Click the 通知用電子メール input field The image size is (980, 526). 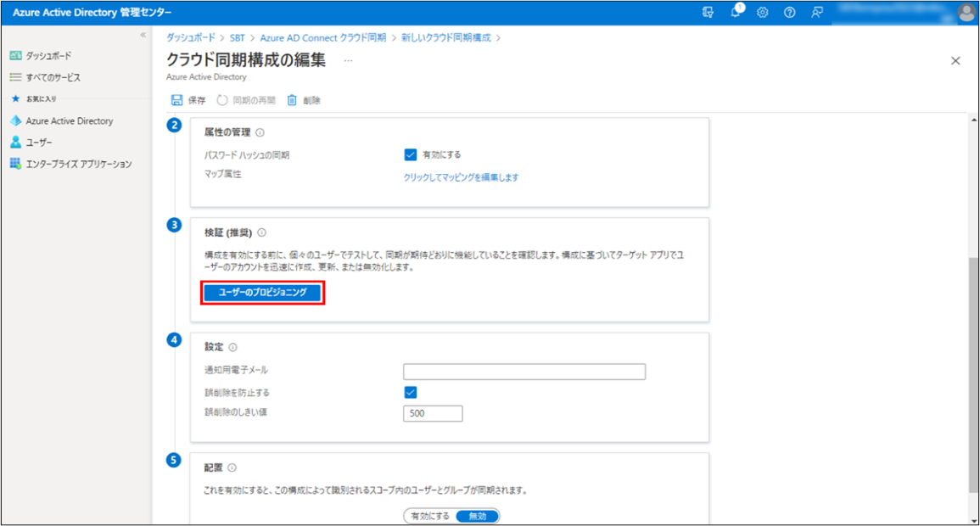[x=524, y=372]
